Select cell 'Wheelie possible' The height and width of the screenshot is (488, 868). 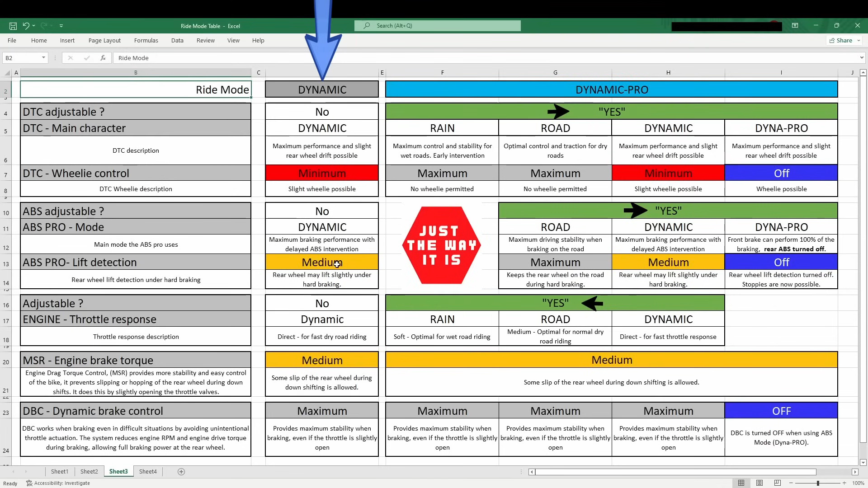pos(781,189)
